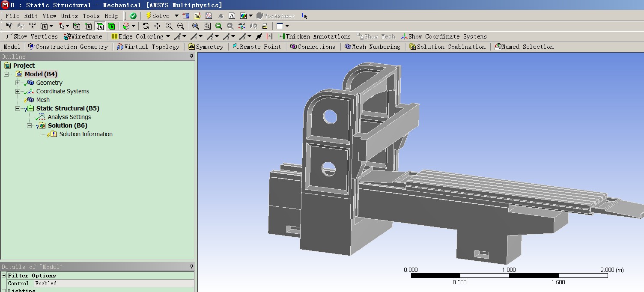Expand the Coordinate Systems tree node
Screen dimensions: 644x292
[18, 91]
